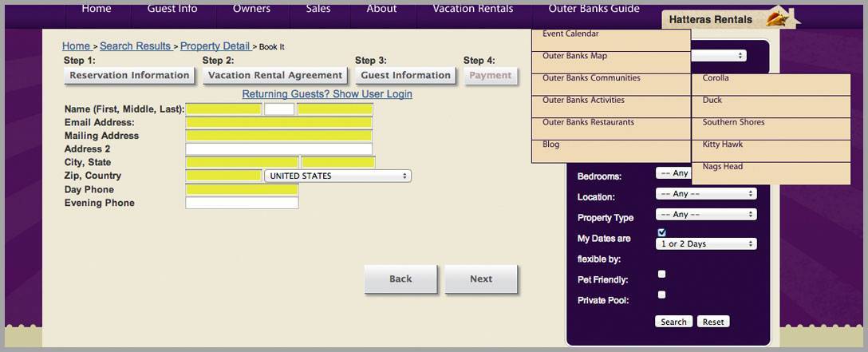Click the Middle name input field
The height and width of the screenshot is (352, 868).
[279, 109]
